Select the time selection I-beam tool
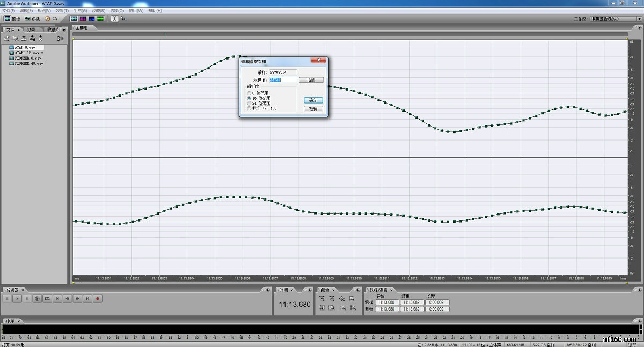The width and height of the screenshot is (644, 347). click(114, 19)
